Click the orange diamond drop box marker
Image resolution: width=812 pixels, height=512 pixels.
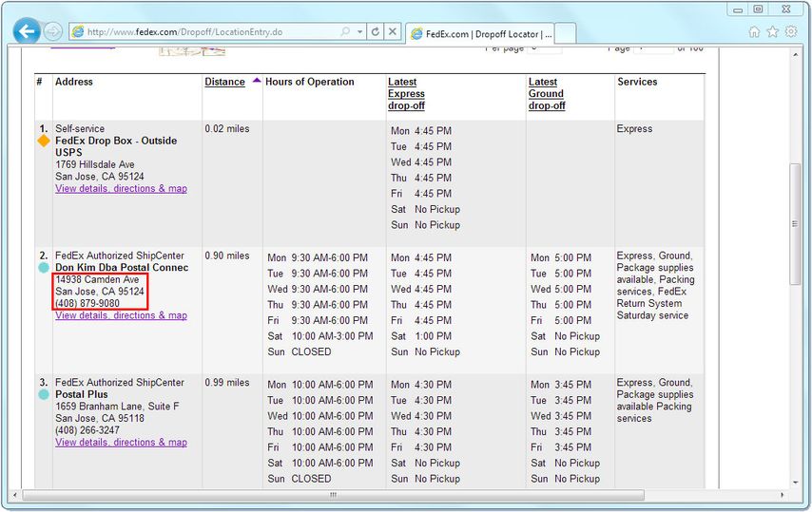(44, 141)
